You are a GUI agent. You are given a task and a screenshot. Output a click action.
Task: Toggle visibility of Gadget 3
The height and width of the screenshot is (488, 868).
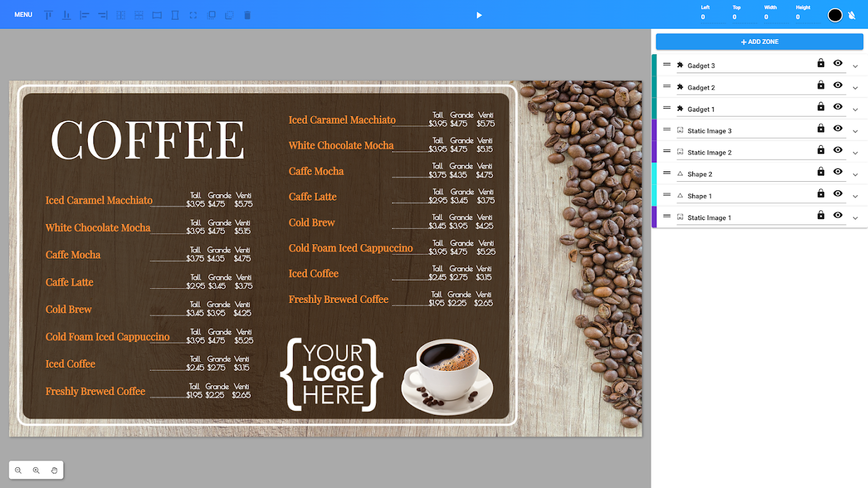pyautogui.click(x=838, y=63)
